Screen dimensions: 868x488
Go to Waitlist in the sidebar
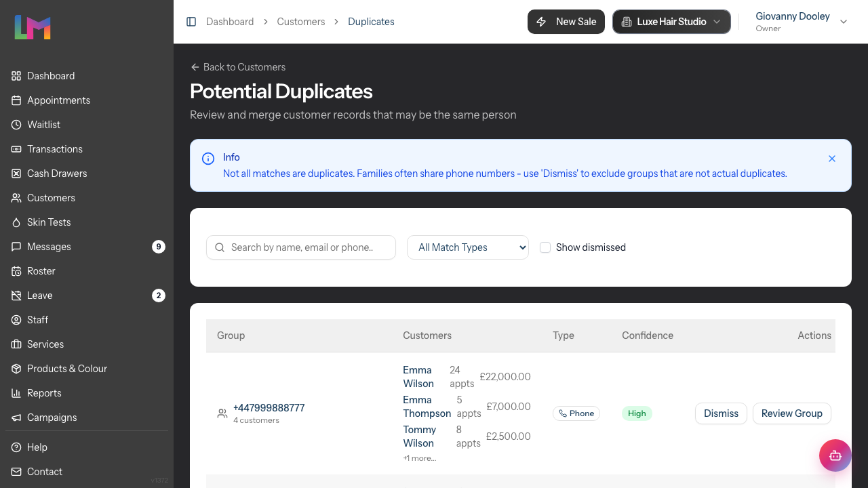coord(43,125)
